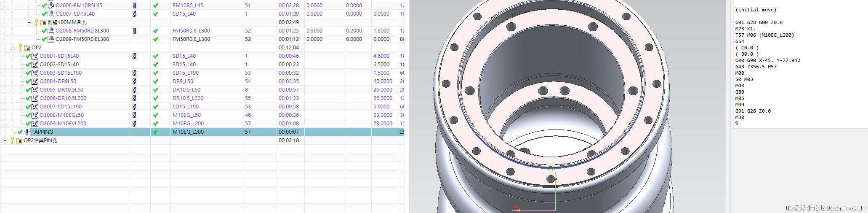Click tool name DR10.5_L60
868x213 pixels.
tap(186, 90)
